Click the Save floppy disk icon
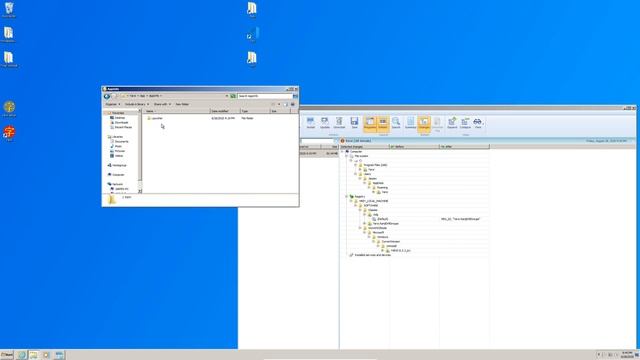This screenshot has height=360, width=640. coord(354,123)
